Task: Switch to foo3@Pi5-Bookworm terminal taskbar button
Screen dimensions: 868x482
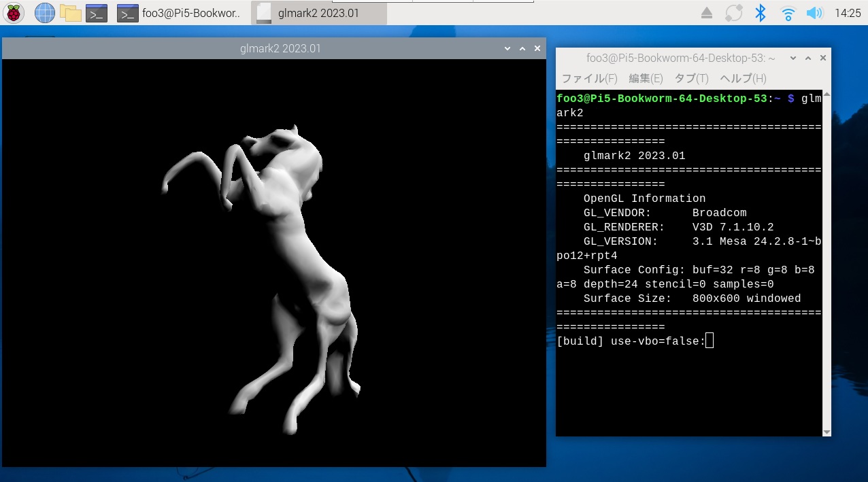Action: click(180, 13)
